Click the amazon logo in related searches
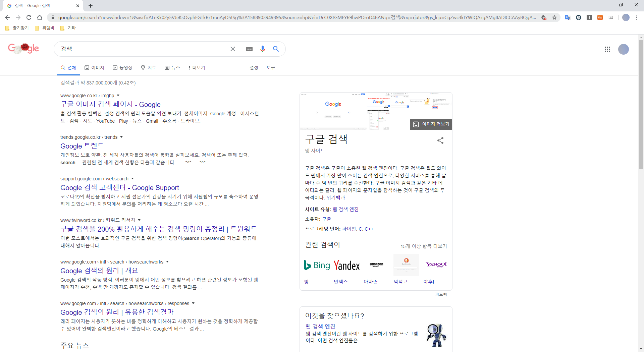This screenshot has height=352, width=644. coord(376,265)
